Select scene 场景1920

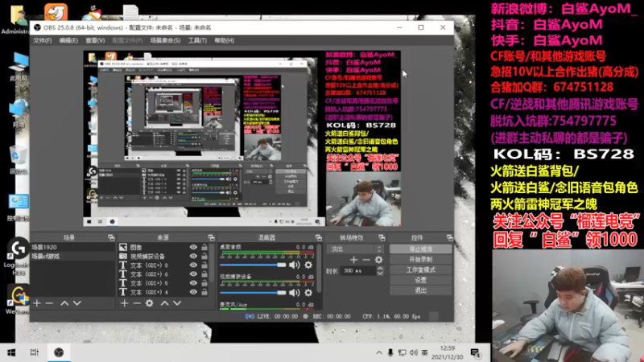click(73, 247)
